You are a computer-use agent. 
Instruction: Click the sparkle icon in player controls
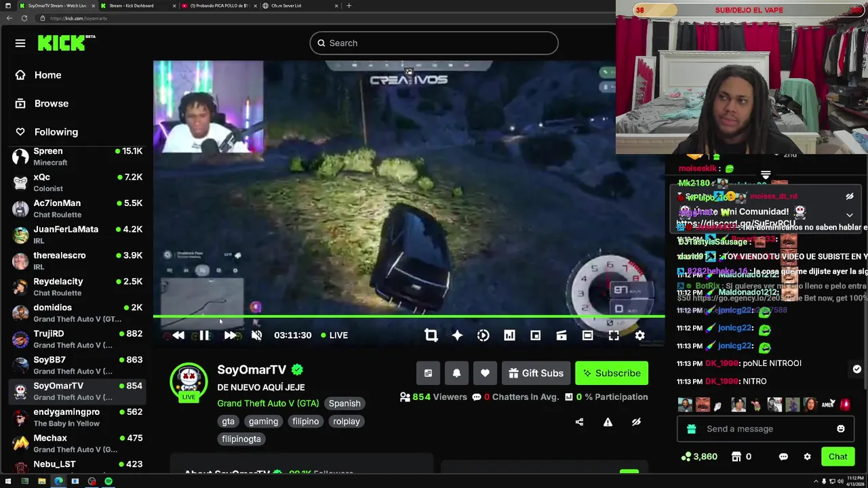(x=457, y=335)
